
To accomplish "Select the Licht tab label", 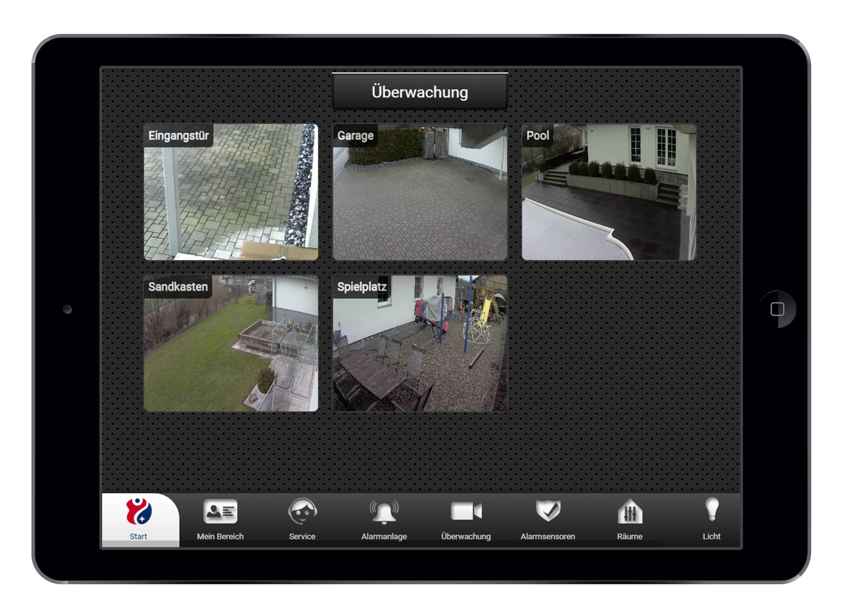I will [712, 537].
